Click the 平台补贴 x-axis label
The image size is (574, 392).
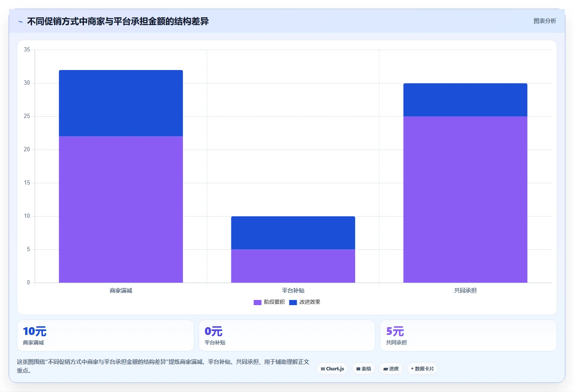(x=293, y=290)
